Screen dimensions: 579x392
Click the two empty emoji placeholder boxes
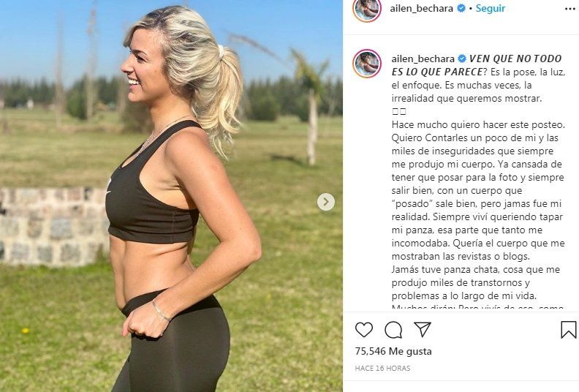point(399,112)
